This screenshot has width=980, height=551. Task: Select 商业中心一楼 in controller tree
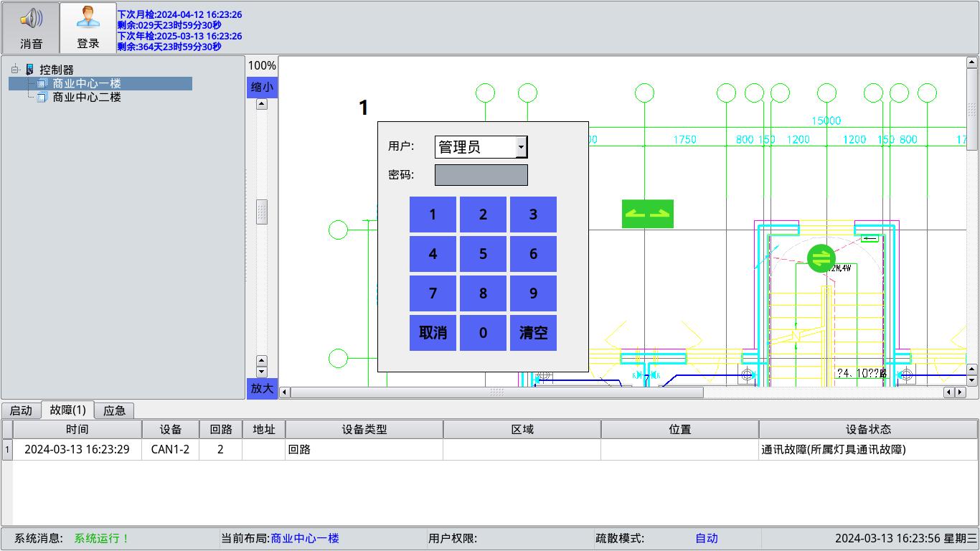point(86,83)
